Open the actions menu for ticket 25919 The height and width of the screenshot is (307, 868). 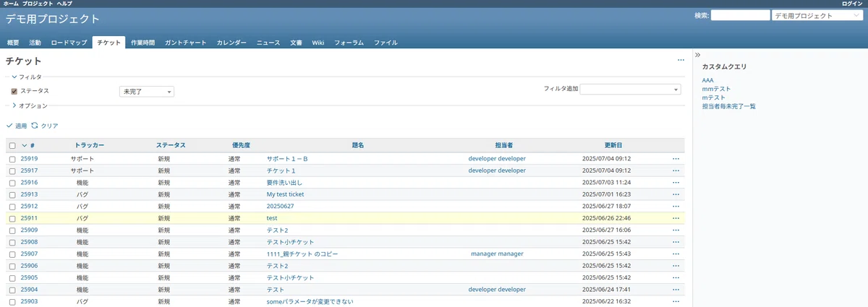(676, 158)
